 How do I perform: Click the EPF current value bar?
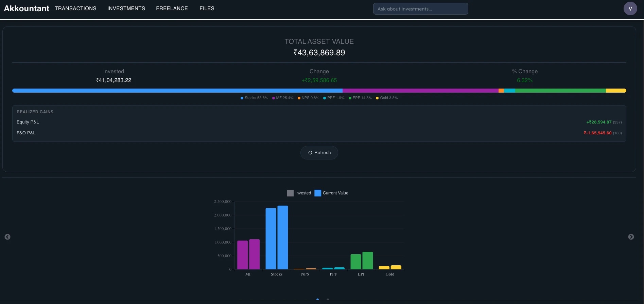tap(368, 261)
